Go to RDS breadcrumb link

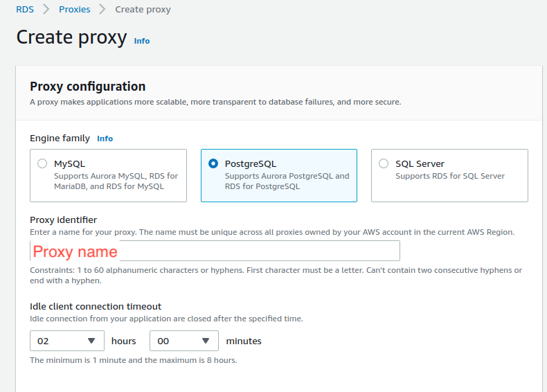tap(25, 10)
